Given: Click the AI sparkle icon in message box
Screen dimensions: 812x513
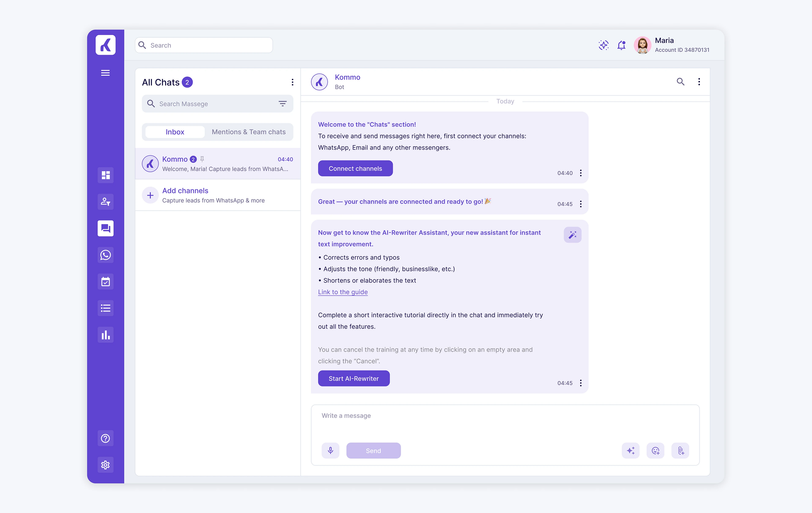Looking at the screenshot, I should [630, 451].
